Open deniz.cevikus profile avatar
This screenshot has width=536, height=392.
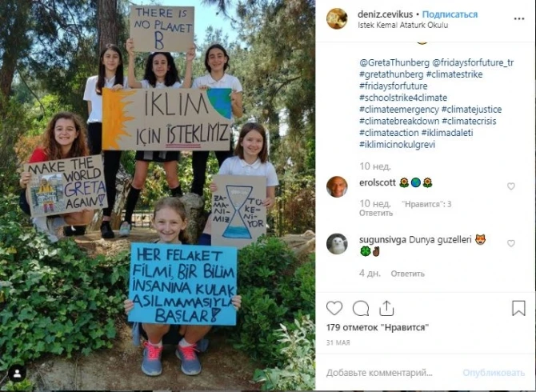click(x=337, y=18)
